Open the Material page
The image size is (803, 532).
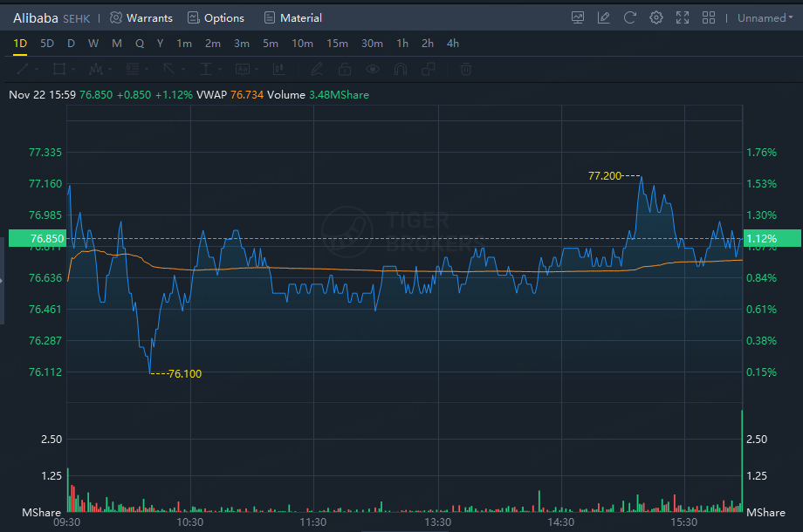pos(301,18)
